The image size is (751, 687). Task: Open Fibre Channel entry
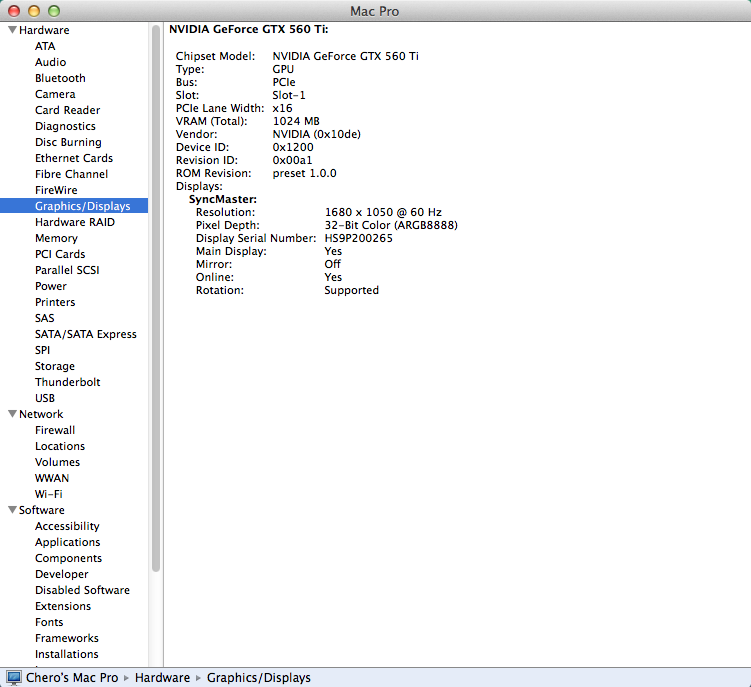click(71, 174)
